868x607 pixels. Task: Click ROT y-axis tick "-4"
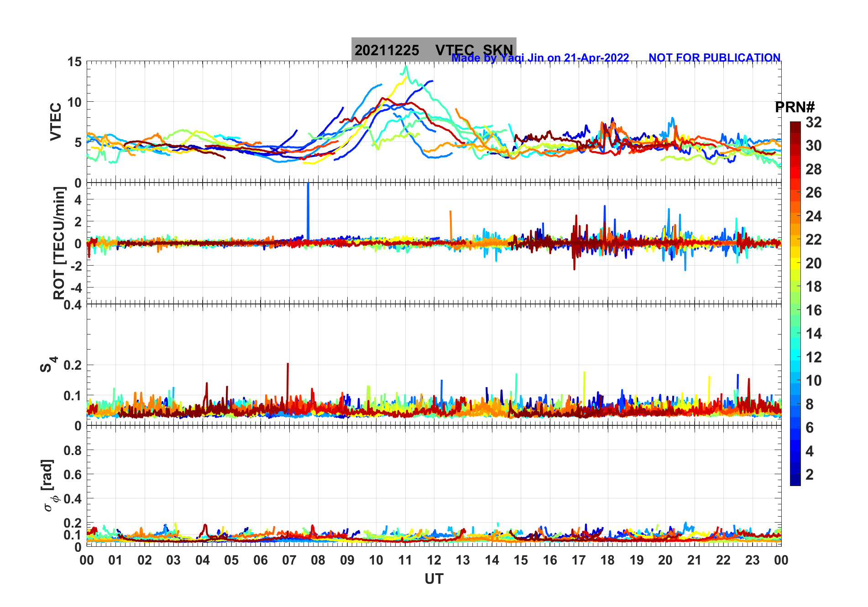pos(76,288)
